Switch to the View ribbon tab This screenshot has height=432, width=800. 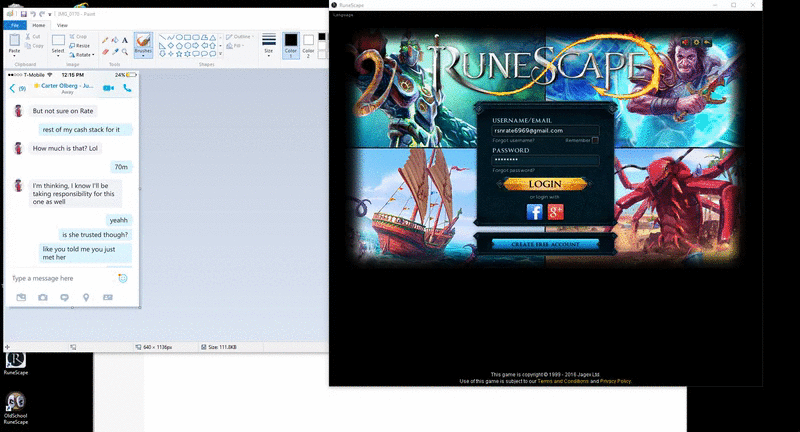tap(62, 25)
